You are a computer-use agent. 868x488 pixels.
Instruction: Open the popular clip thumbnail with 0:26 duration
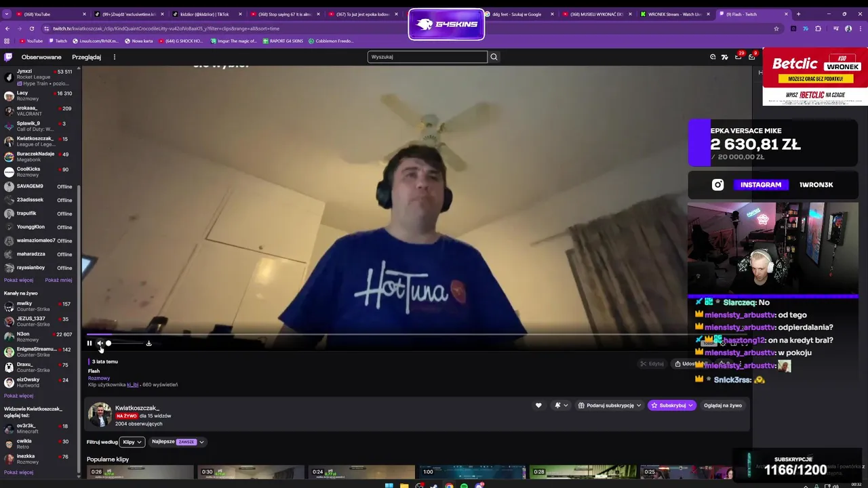click(x=140, y=472)
